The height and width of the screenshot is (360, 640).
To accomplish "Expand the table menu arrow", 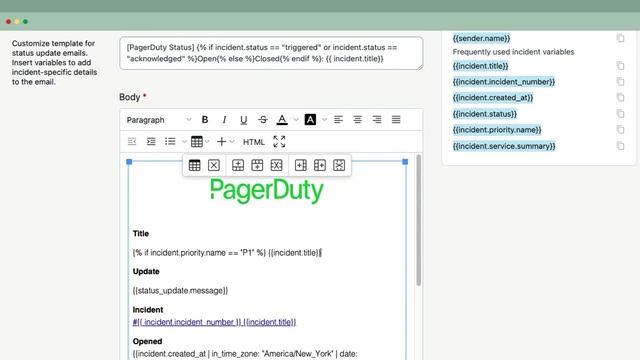I will tap(207, 142).
